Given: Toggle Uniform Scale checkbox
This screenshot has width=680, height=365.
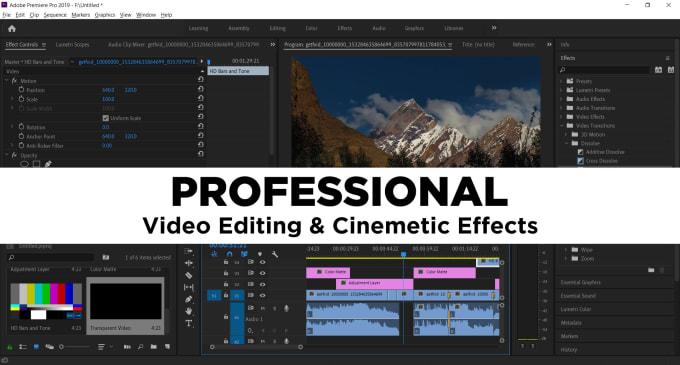Looking at the screenshot, I should pos(105,118).
